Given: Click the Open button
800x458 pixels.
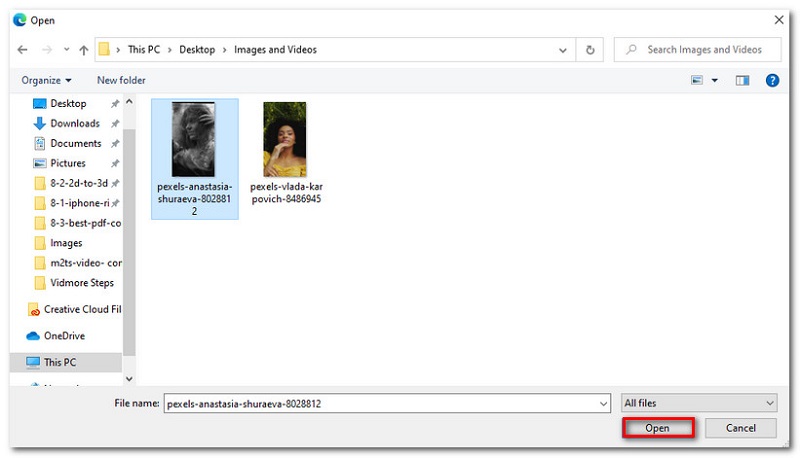Looking at the screenshot, I should (x=657, y=428).
